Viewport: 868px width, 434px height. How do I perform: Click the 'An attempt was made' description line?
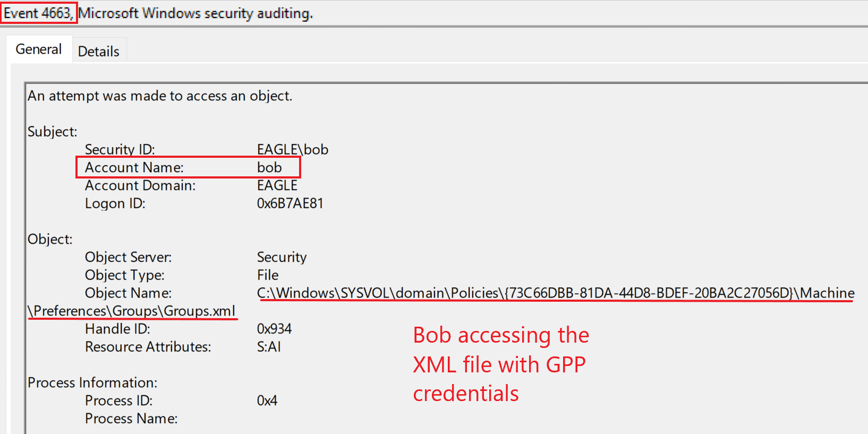tap(160, 96)
